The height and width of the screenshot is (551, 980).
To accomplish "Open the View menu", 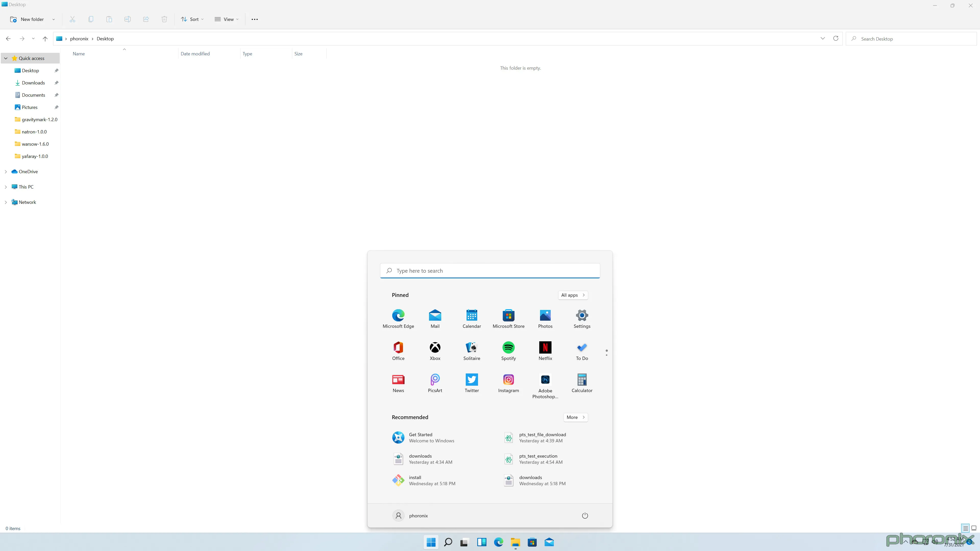I will pos(226,19).
